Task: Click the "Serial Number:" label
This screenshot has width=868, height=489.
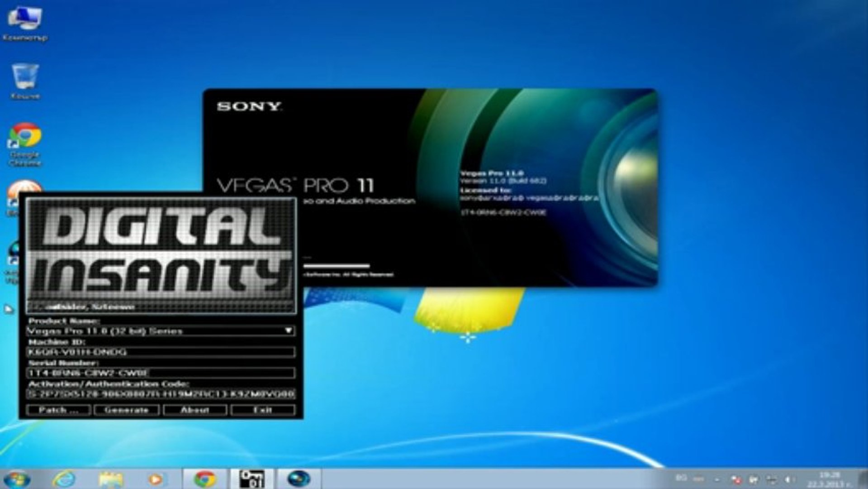Action: [63, 363]
